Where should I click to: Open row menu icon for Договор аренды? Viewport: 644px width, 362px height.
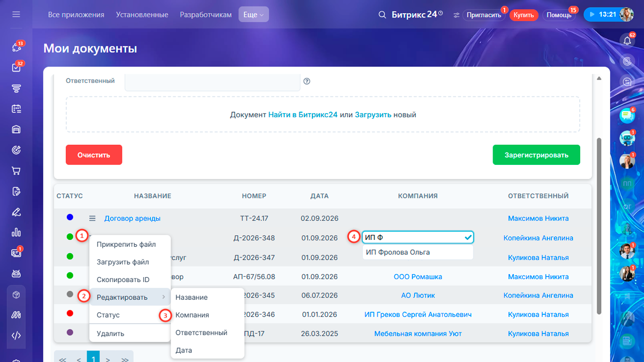pyautogui.click(x=92, y=218)
